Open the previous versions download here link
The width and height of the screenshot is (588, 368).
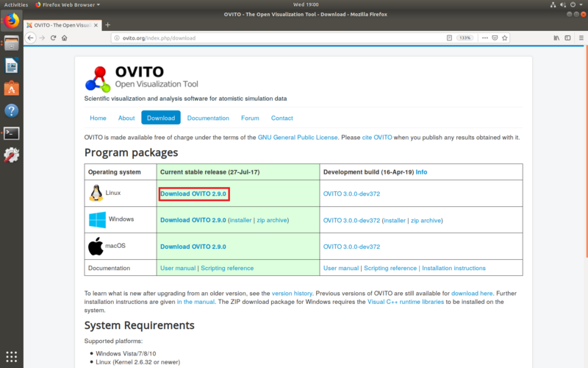pyautogui.click(x=472, y=293)
